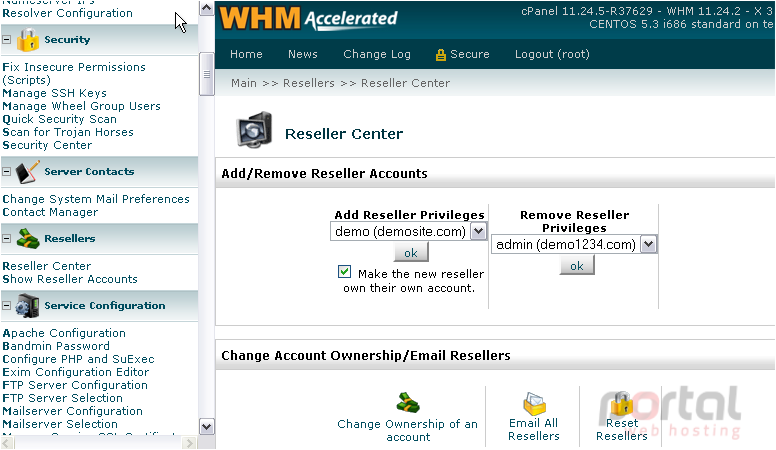Open Contact Manager link

tap(50, 212)
